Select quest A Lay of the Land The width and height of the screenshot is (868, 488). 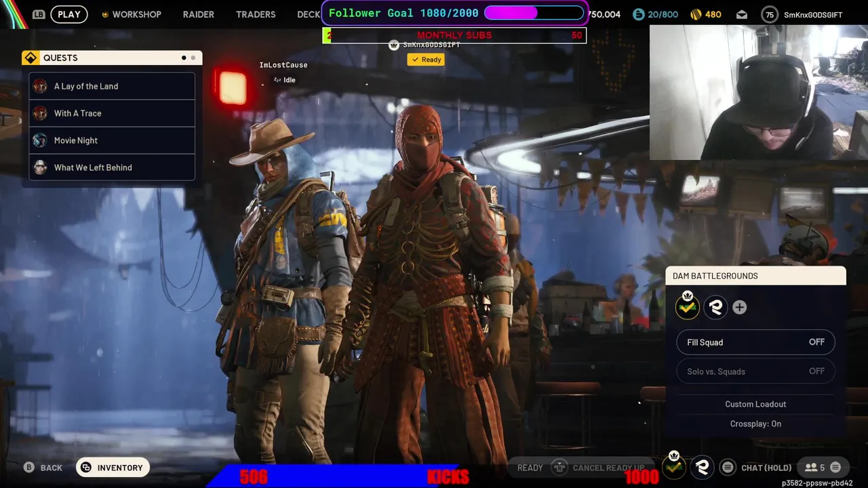pyautogui.click(x=112, y=86)
